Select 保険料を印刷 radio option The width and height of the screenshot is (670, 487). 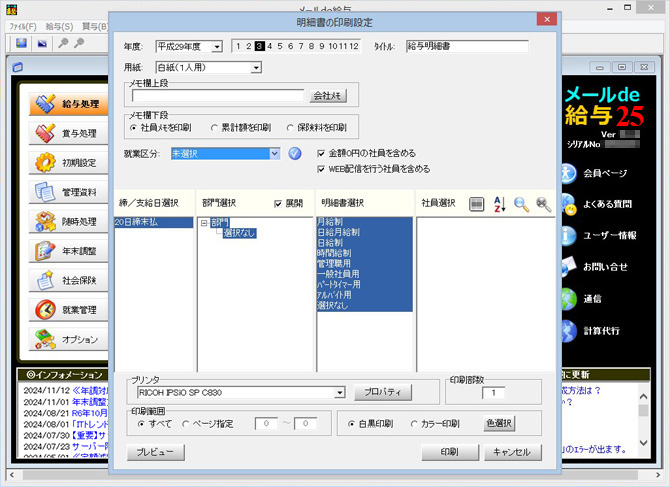(317, 128)
